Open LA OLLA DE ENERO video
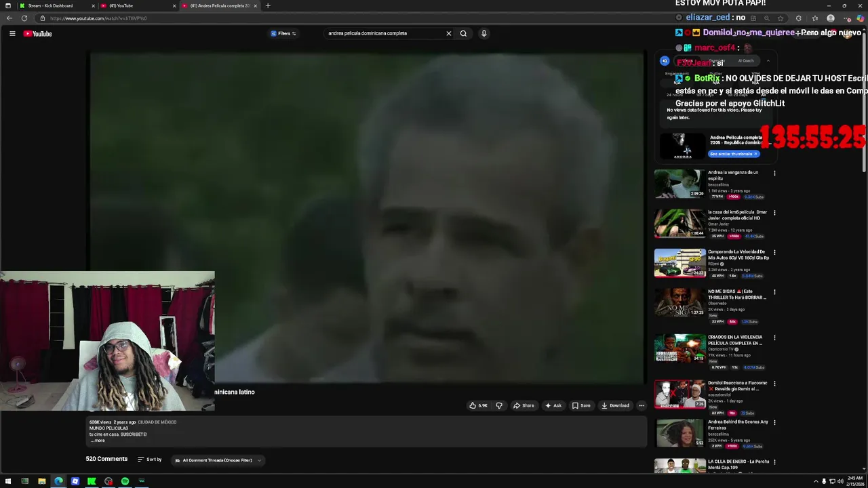Image resolution: width=868 pixels, height=488 pixels. pyautogui.click(x=679, y=466)
